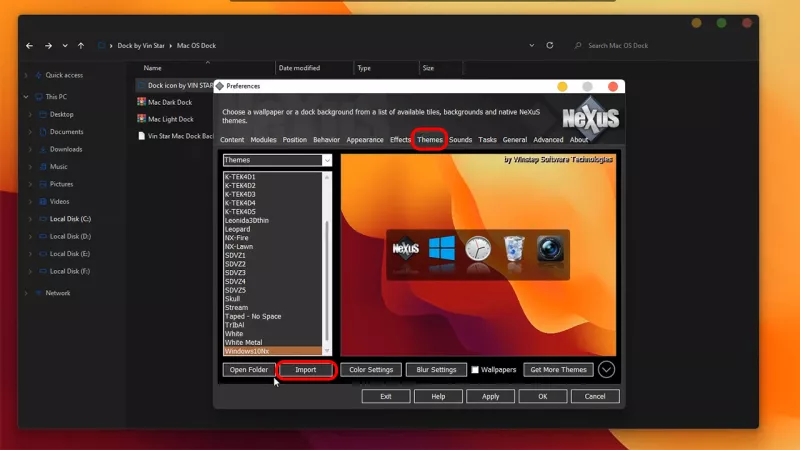Sort files by Name column header

pos(153,68)
